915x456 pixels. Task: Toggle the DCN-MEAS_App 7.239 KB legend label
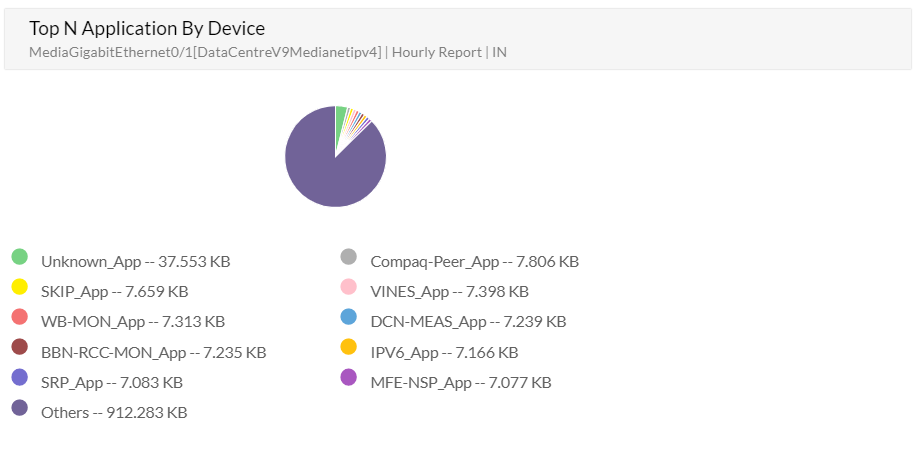[x=468, y=322]
